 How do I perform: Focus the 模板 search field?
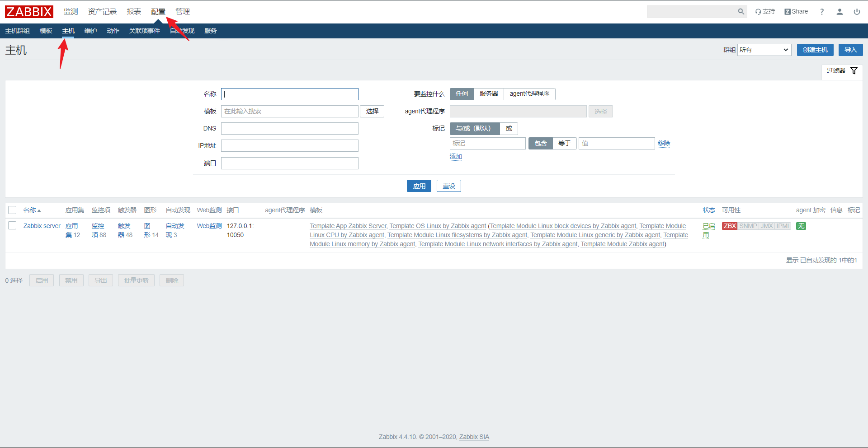pos(290,112)
